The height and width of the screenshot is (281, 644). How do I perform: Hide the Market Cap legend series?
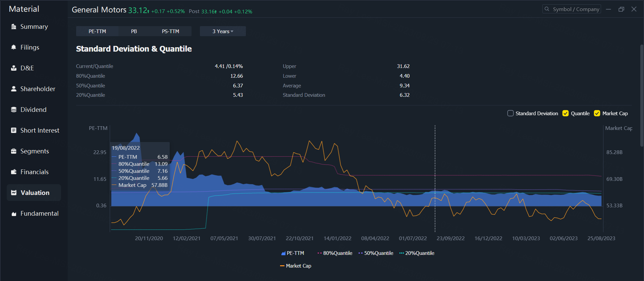point(296,266)
